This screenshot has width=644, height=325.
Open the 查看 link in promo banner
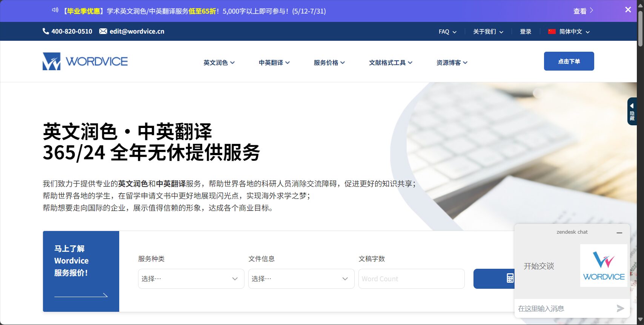point(583,11)
